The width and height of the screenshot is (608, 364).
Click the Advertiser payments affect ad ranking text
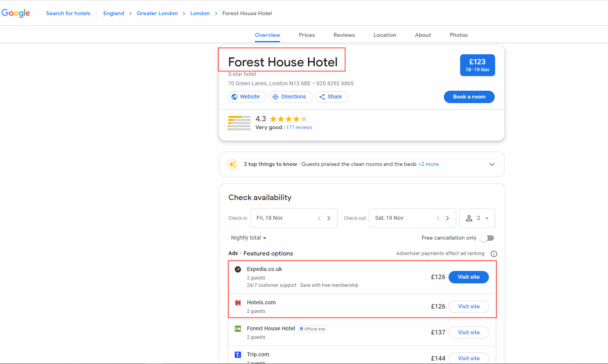point(440,254)
